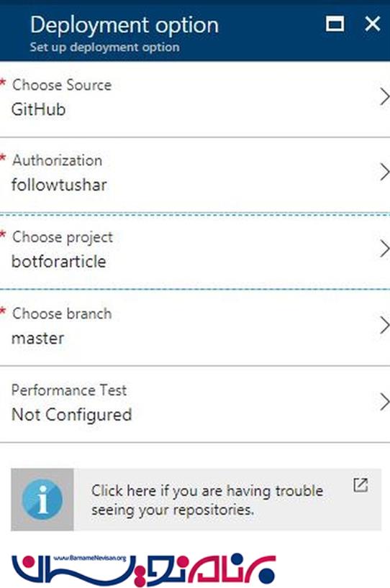This screenshot has height=588, width=390.
Task: Select the botforarticle project value
Action: pyautogui.click(x=58, y=262)
